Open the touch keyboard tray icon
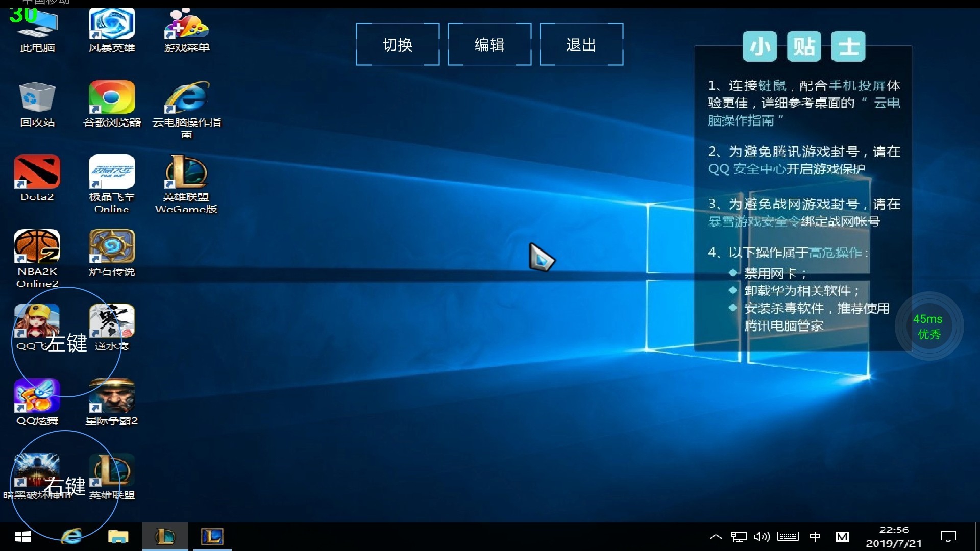Screen dimensions: 980x551 [x=788, y=536]
